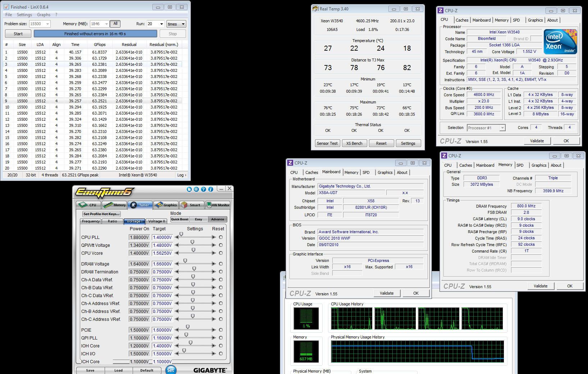Image resolution: width=588 pixels, height=374 pixels.
Task: Click the CPU PLL slider handle
Action: pyautogui.click(x=181, y=234)
